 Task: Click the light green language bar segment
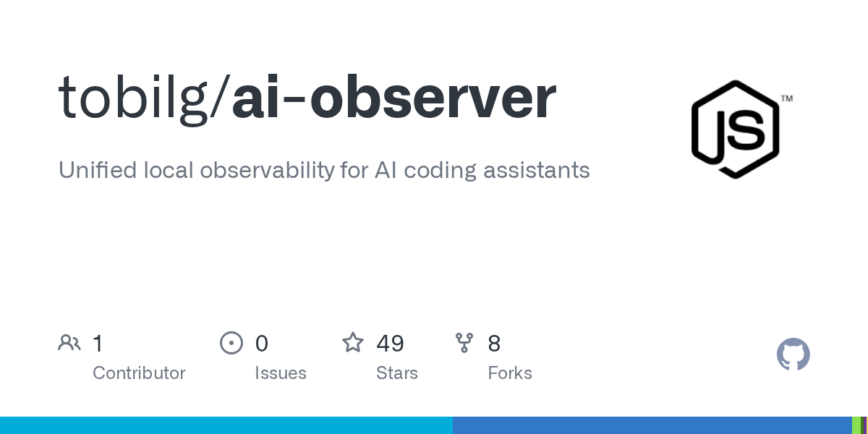tap(856, 425)
